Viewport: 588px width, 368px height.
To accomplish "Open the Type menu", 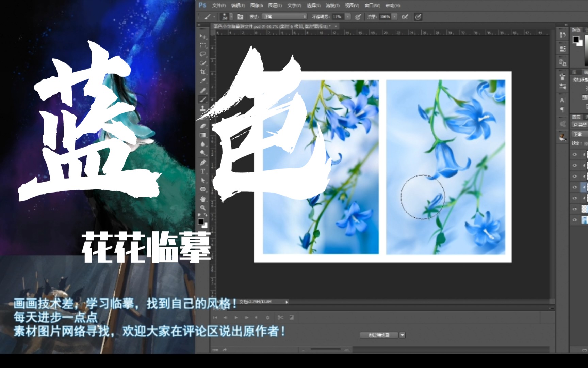I will click(x=294, y=5).
